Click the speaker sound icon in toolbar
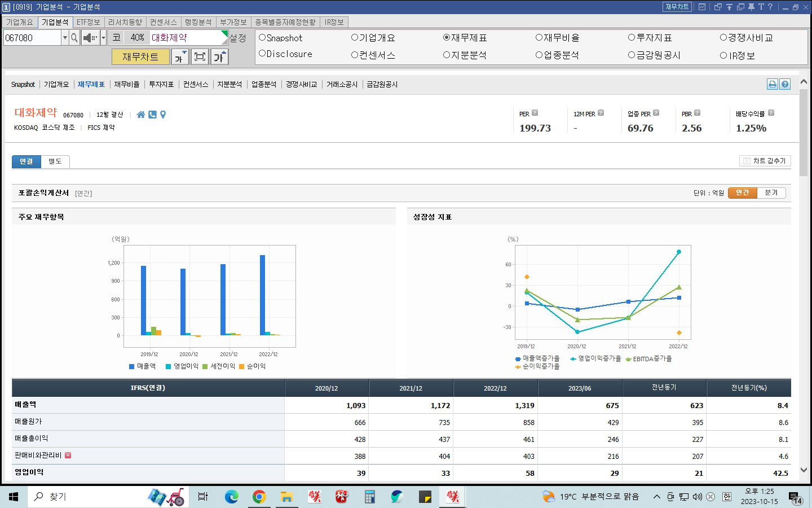Viewport: 812px width, 508px height. [90, 38]
